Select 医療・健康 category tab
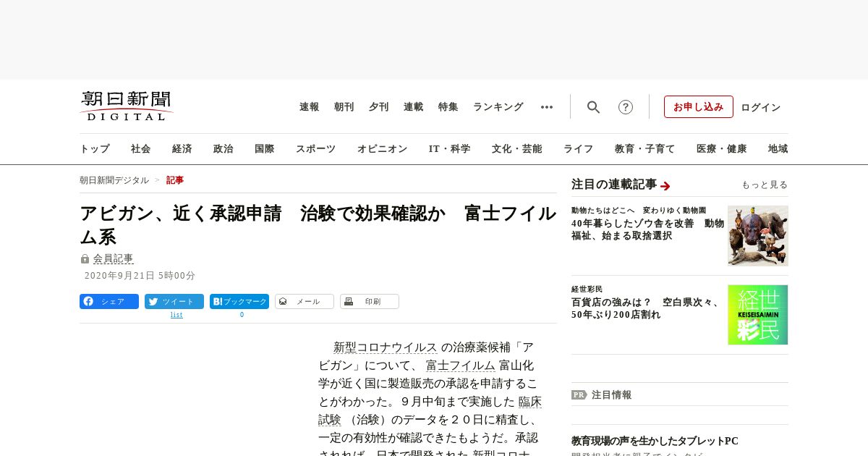The height and width of the screenshot is (456, 868). (722, 149)
